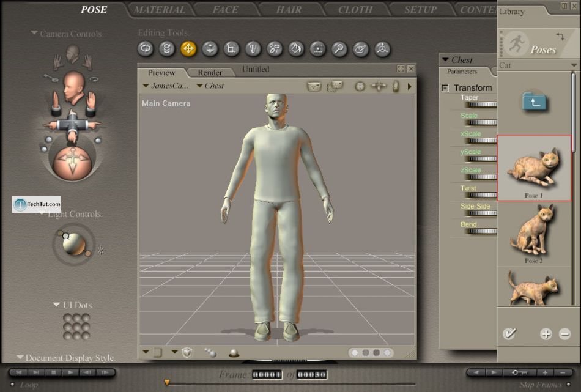Select the highlighted Translate/Pull tool
The height and width of the screenshot is (392, 581).
tap(188, 49)
